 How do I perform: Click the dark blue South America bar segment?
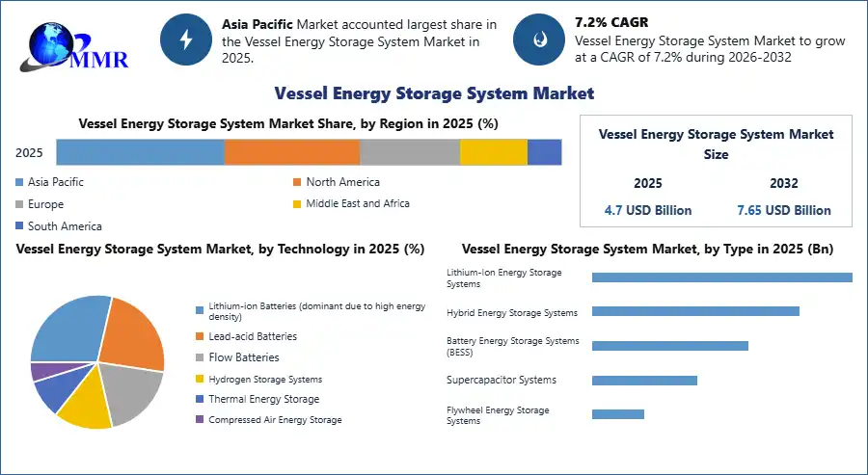[545, 152]
